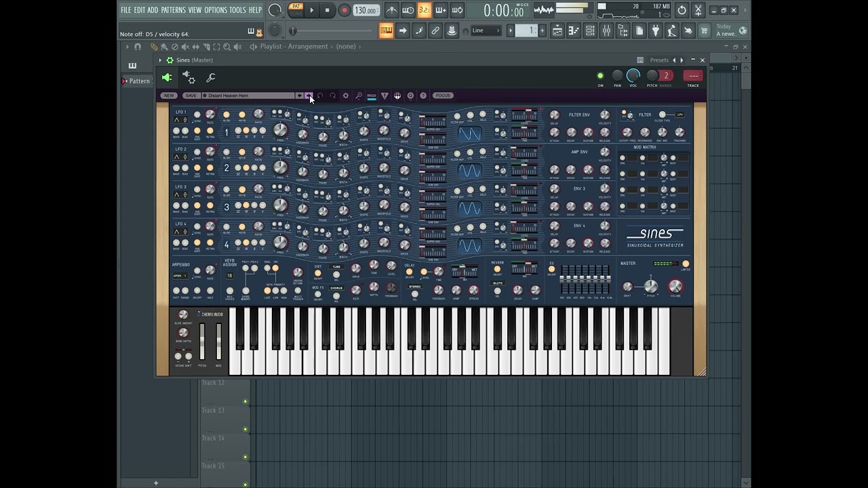Open detailed settings plug-gear icon

coord(189,78)
